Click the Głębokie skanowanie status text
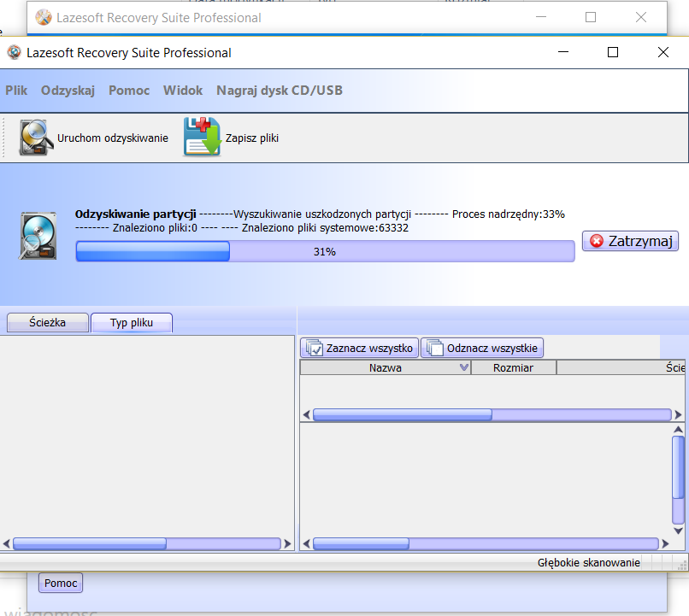 click(589, 562)
